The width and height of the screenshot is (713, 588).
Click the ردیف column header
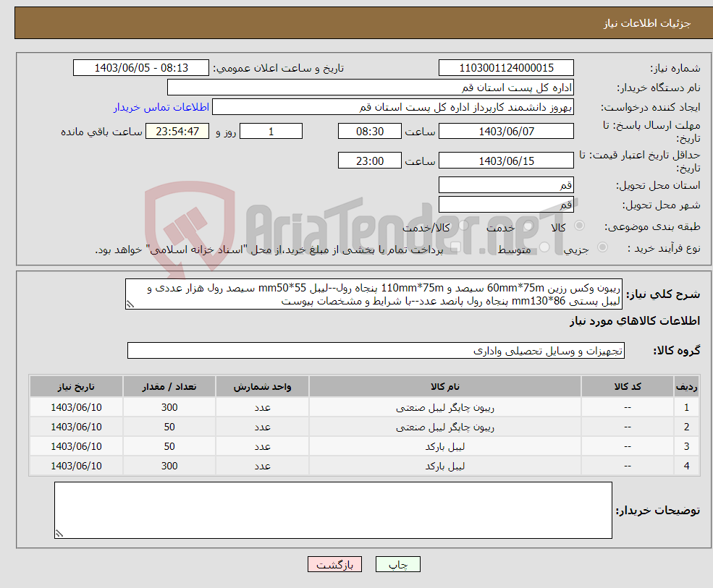click(x=686, y=387)
